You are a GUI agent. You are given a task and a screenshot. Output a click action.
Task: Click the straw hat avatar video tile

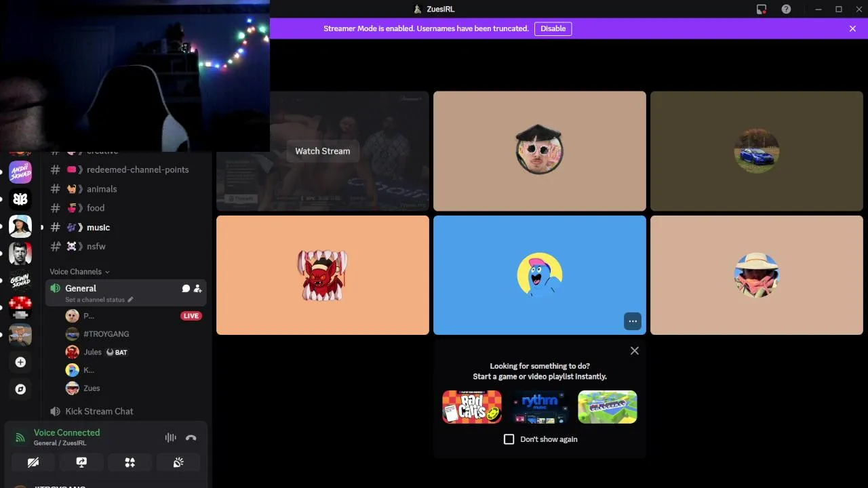tap(757, 275)
